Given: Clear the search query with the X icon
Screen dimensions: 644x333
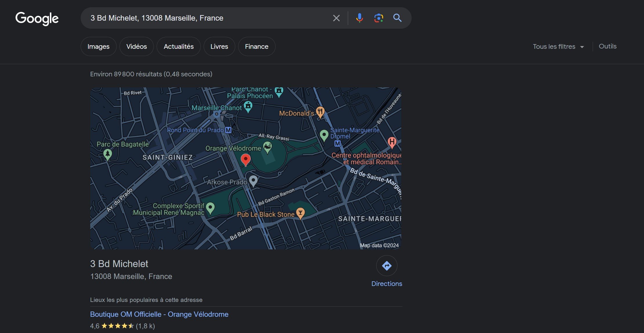Looking at the screenshot, I should point(336,18).
